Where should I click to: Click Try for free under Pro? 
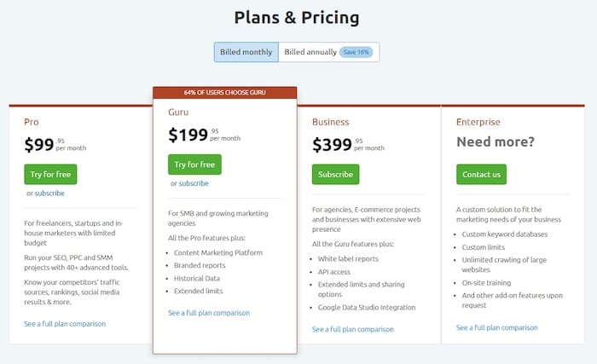click(x=50, y=174)
